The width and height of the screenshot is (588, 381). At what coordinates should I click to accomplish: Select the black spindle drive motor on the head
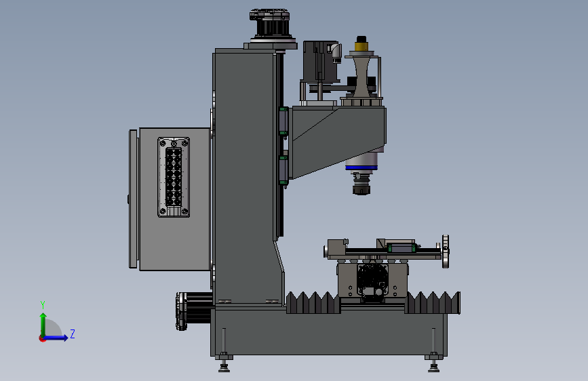pyautogui.click(x=321, y=62)
